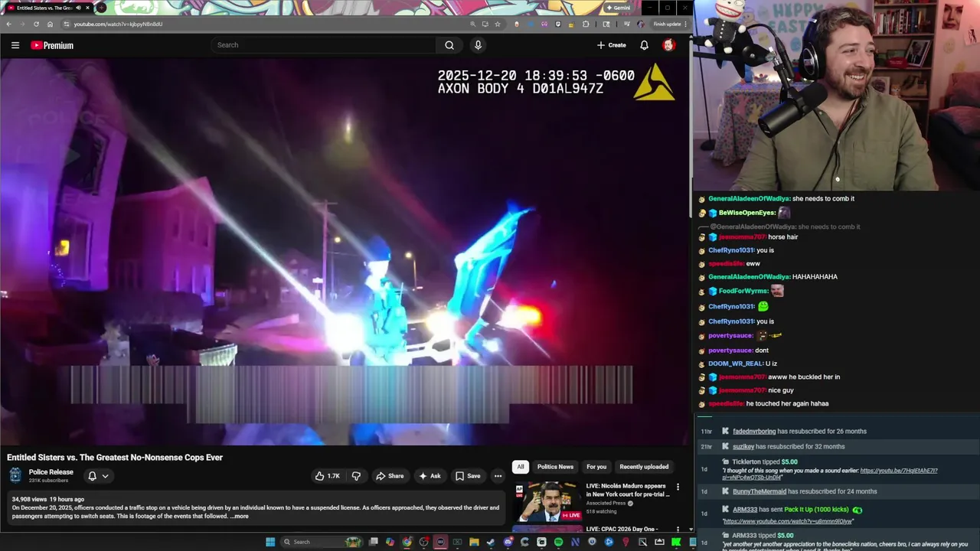980x551 pixels.
Task: Click GeneralAladeenOfWadiya's HAHAHAHAHA chat message
Action: point(773,277)
